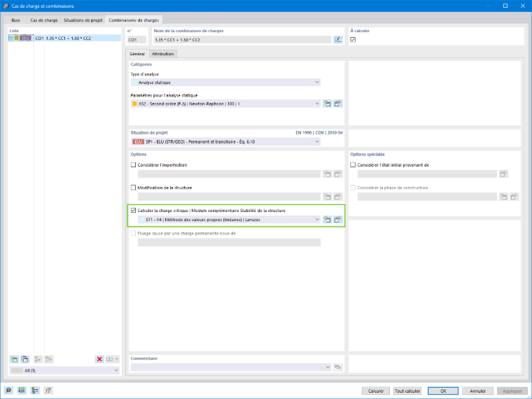The image size is (532, 399).
Task: Enable Considérer l'imperfection
Action: (133, 165)
